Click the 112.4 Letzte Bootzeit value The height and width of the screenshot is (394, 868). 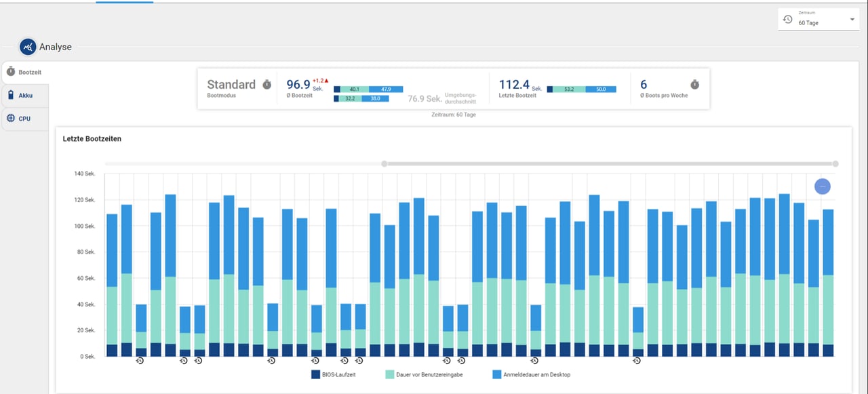pos(514,85)
